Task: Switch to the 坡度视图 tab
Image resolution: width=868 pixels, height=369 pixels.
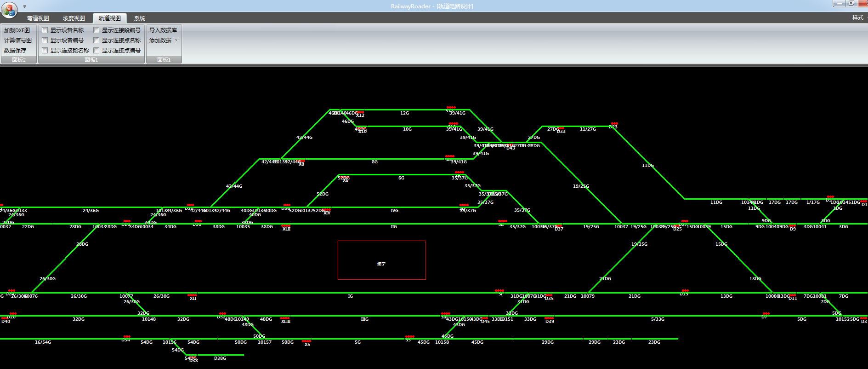Action: click(74, 18)
